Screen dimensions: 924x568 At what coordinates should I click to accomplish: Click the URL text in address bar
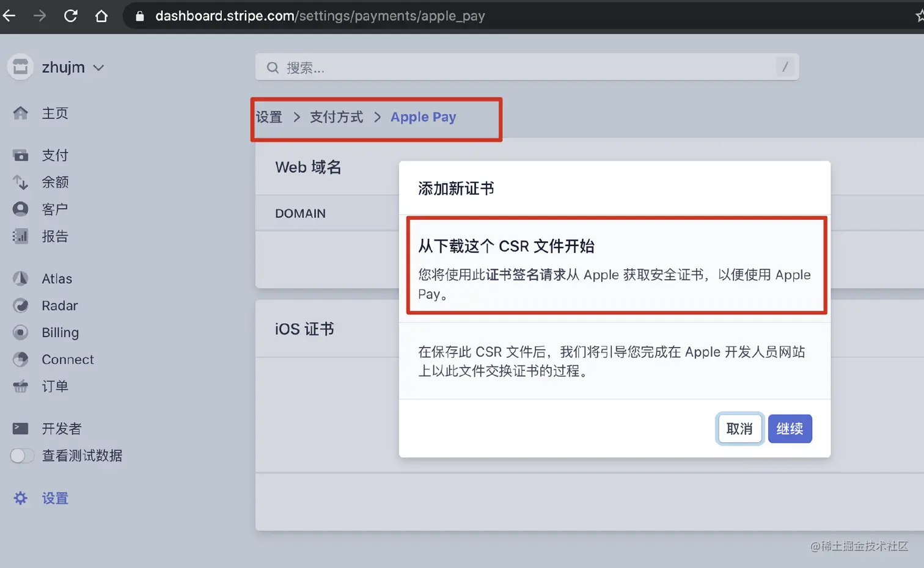320,16
